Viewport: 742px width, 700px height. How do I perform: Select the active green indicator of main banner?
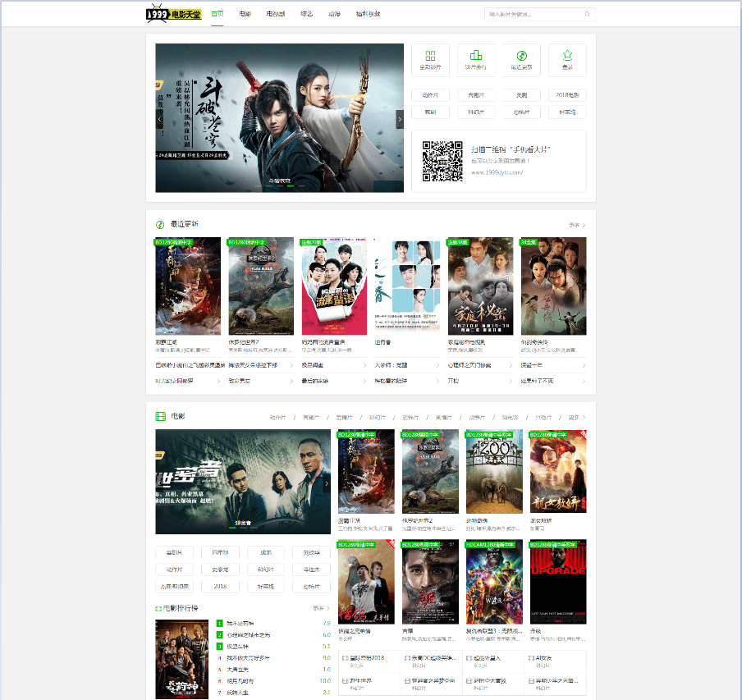tap(291, 186)
